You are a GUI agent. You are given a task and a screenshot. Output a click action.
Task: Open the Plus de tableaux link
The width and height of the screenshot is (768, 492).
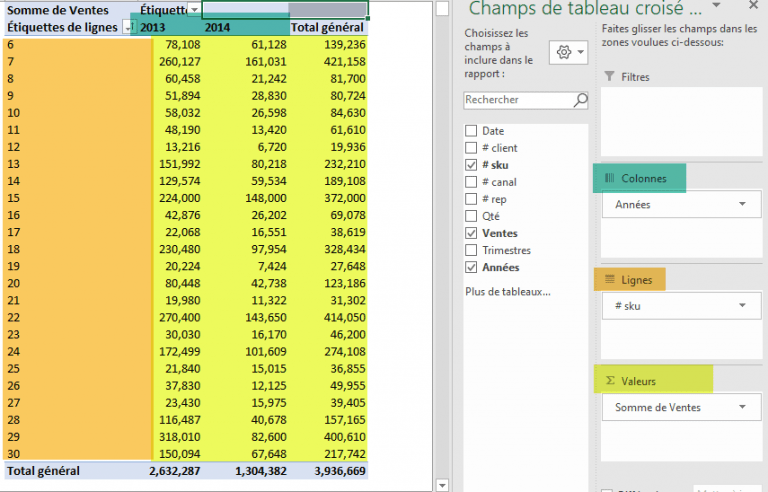pos(508,292)
